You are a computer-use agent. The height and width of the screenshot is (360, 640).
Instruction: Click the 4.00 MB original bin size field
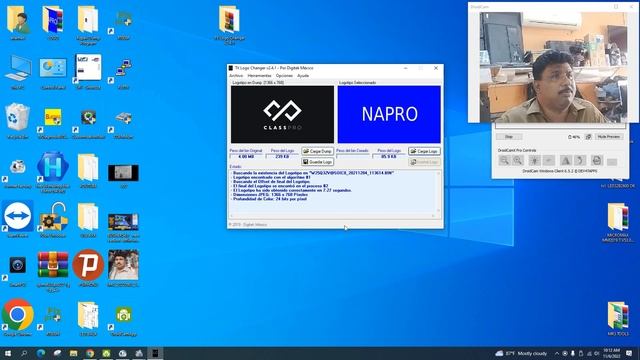(246, 156)
